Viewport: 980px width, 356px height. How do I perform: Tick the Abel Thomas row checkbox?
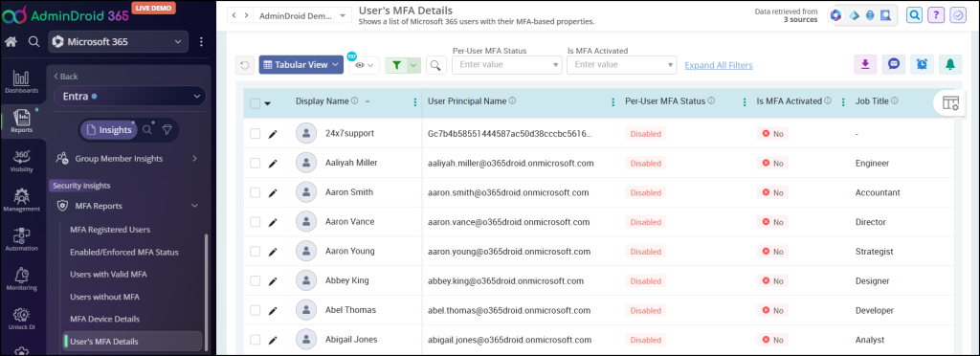255,310
